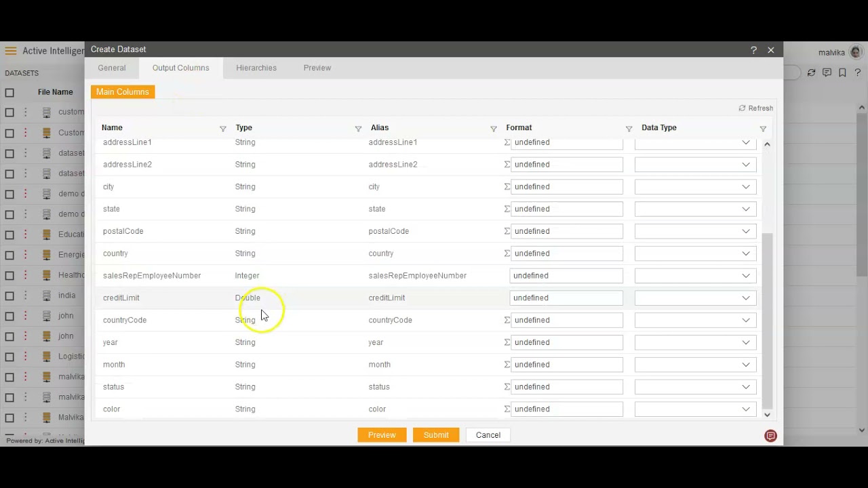Cancel the Create Dataset dialog
Screen dimensions: 868x488
pos(488,435)
